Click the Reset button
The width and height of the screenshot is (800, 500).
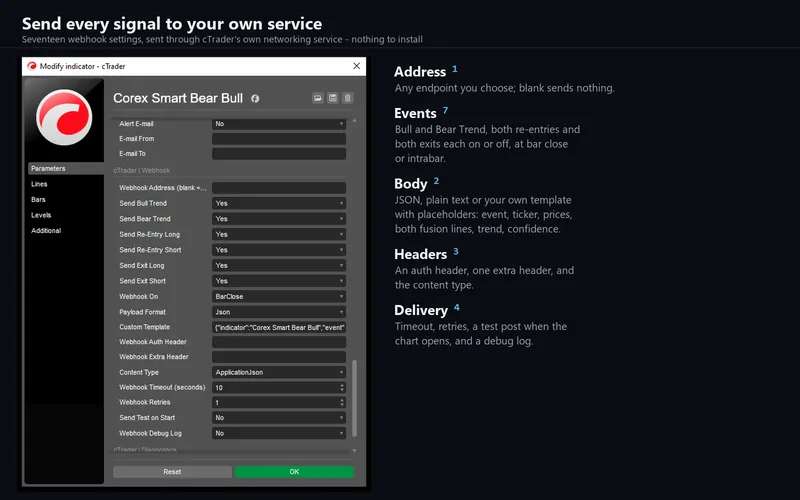coord(172,472)
